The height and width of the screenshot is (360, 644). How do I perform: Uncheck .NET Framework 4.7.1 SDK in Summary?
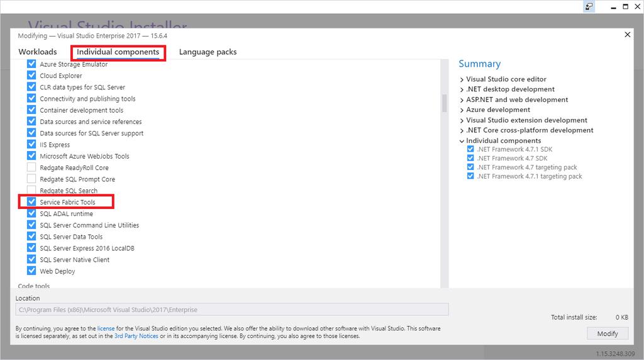point(470,149)
